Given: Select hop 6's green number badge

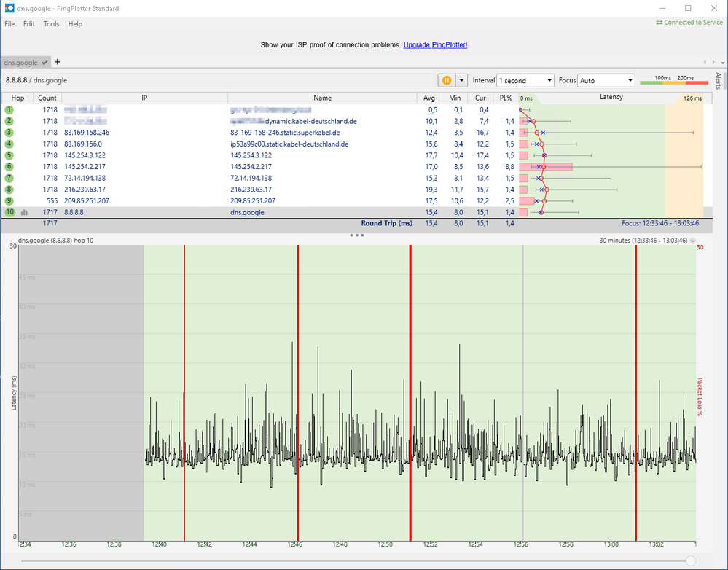Looking at the screenshot, I should [x=8, y=166].
